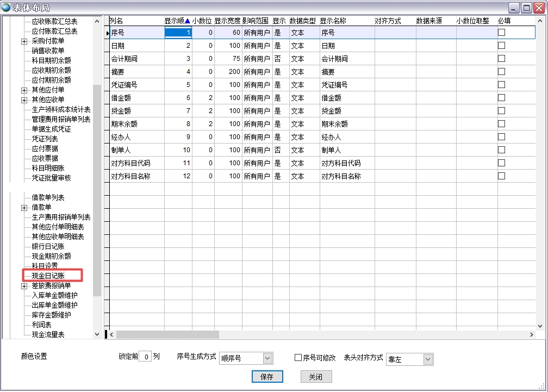The height and width of the screenshot is (392, 548).
Task: Check 必填 box for 摘要 row
Action: pos(501,72)
